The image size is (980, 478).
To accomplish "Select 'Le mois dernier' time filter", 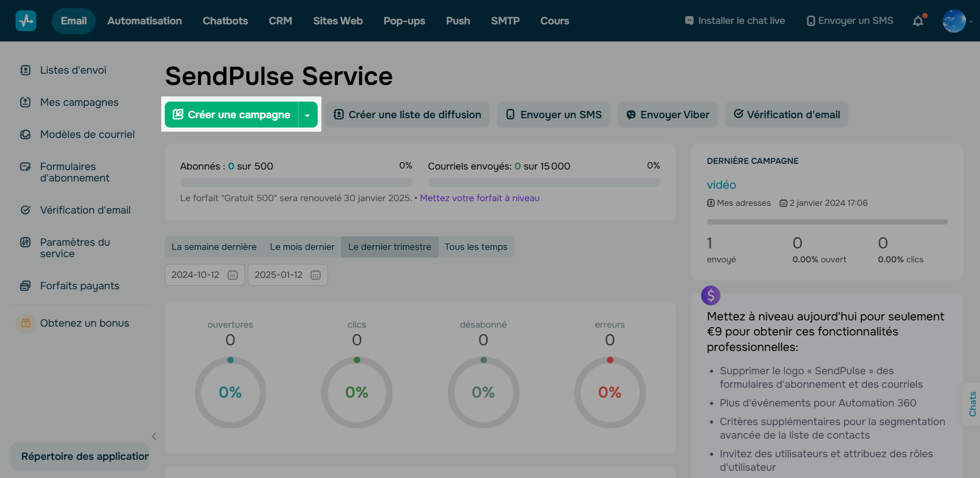I will click(302, 247).
